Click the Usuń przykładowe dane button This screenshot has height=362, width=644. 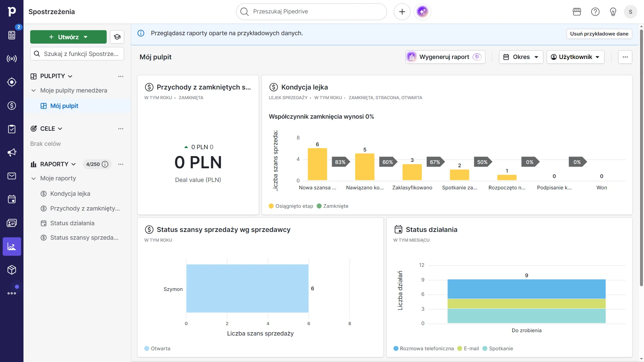click(x=599, y=34)
